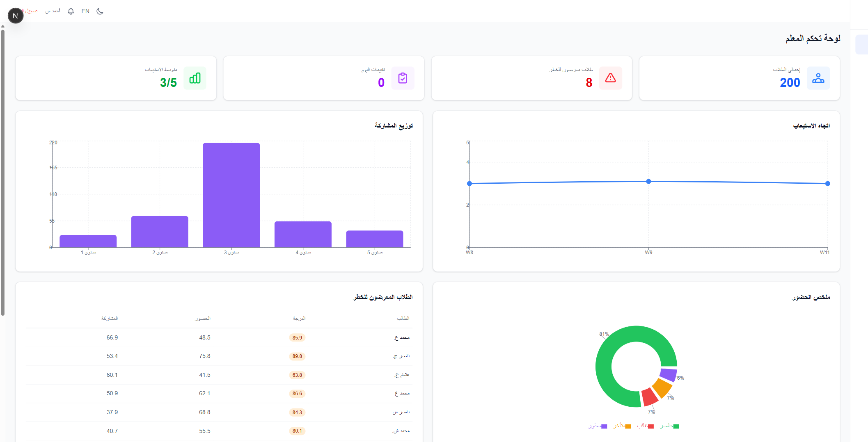Toggle the حاضر series in attendance legend

coord(668,426)
